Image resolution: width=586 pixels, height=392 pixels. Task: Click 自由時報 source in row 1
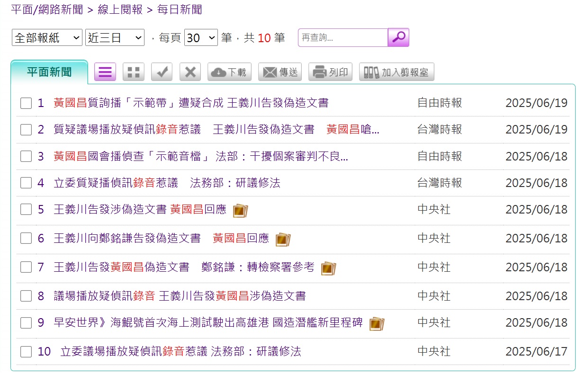(440, 103)
